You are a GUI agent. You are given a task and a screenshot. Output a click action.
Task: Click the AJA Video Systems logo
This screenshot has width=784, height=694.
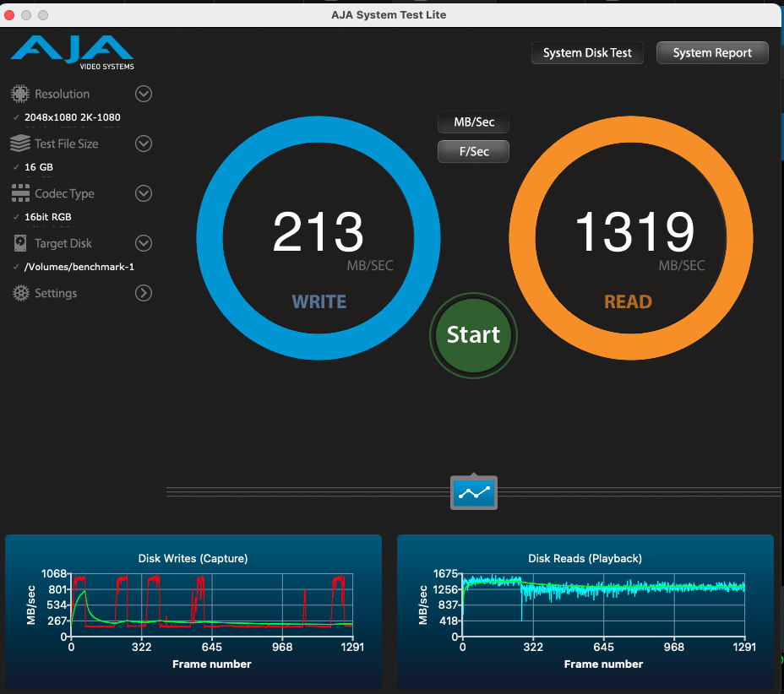click(x=73, y=52)
